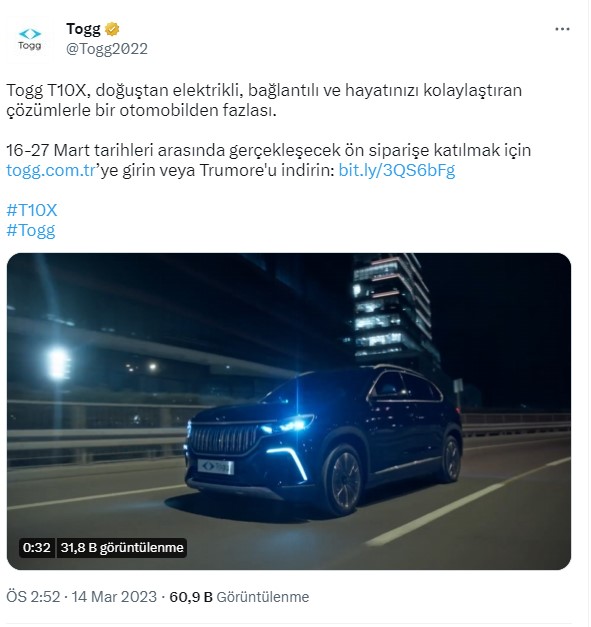591x627 pixels.
Task: Click the car's license plate Togg logo
Action: coord(216,467)
